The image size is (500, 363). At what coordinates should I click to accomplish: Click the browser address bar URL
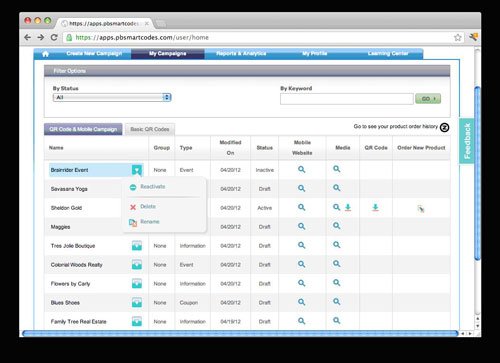click(142, 37)
